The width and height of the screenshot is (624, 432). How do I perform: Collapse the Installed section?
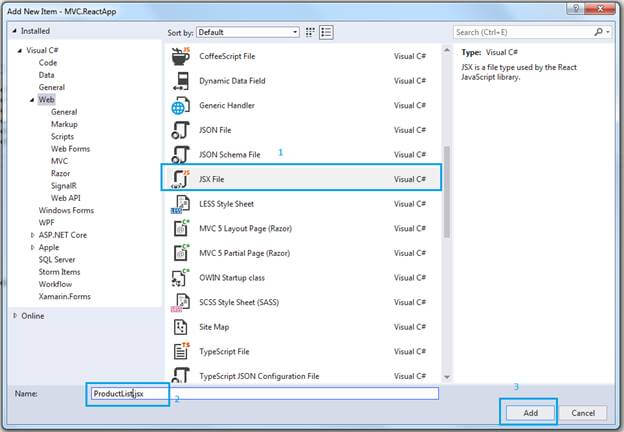click(x=14, y=31)
